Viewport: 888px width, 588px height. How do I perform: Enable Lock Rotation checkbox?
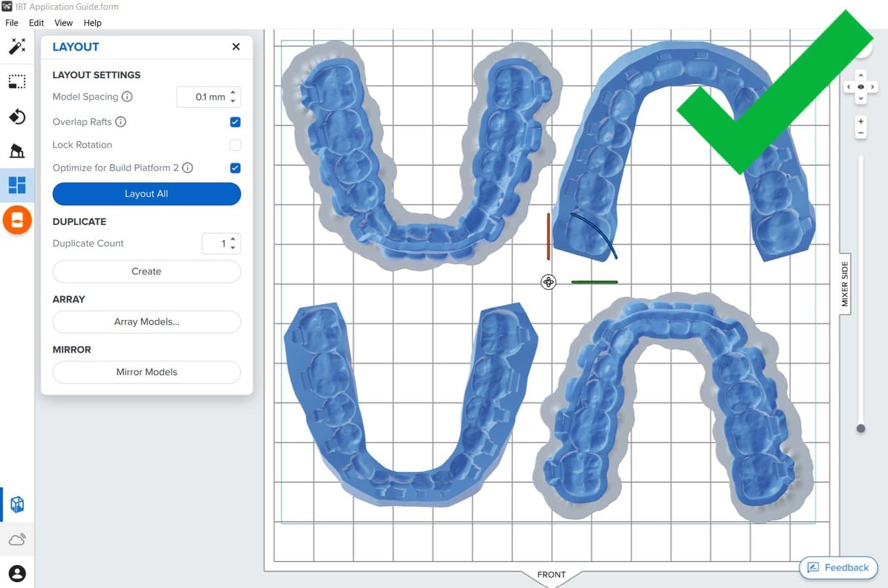click(235, 145)
